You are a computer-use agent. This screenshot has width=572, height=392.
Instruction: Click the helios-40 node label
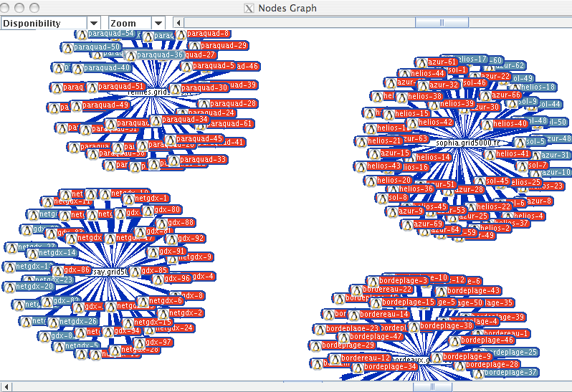[512, 124]
